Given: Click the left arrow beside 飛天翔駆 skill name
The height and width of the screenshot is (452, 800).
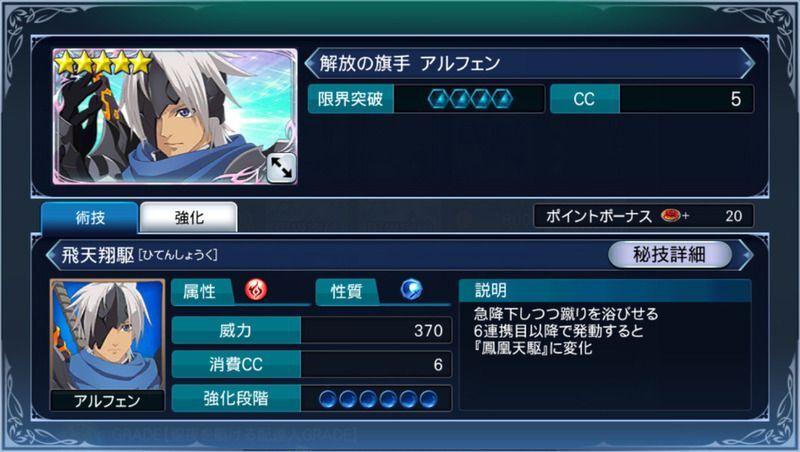Looking at the screenshot, I should [52, 255].
